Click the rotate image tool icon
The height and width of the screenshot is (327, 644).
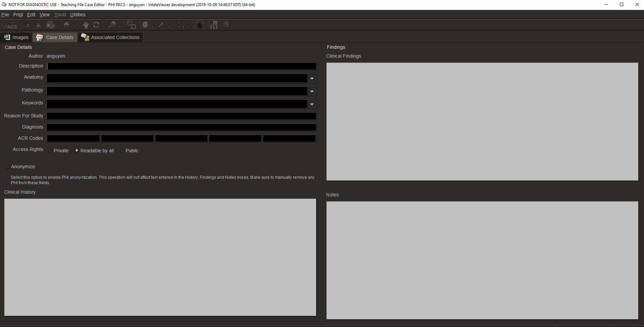point(96,25)
